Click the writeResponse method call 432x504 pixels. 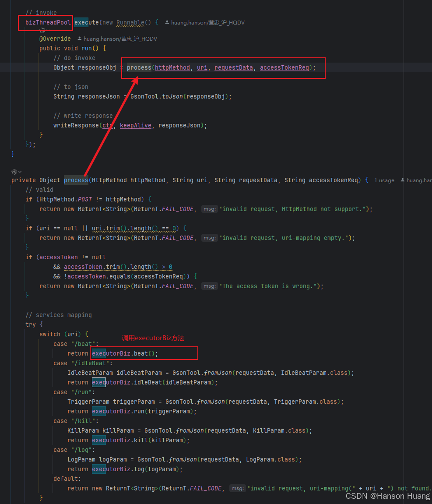(76, 125)
